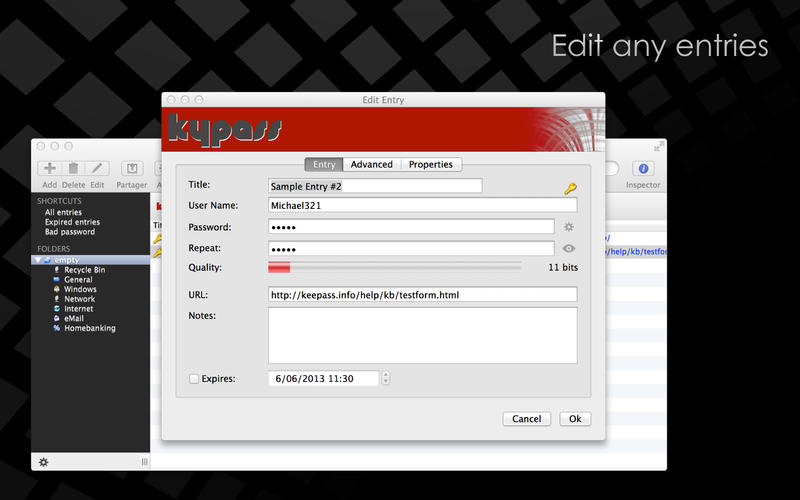800x500 pixels.
Task: Click the password Quality bar
Action: (x=394, y=267)
